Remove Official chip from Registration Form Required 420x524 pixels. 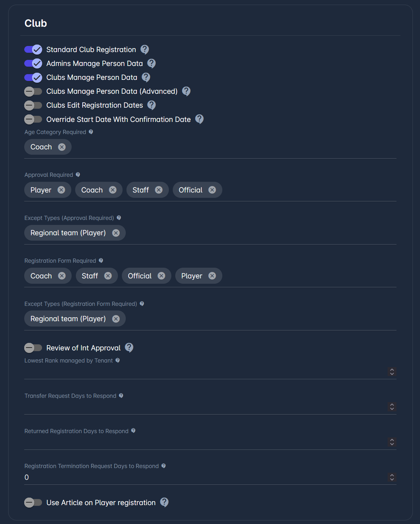(x=161, y=276)
